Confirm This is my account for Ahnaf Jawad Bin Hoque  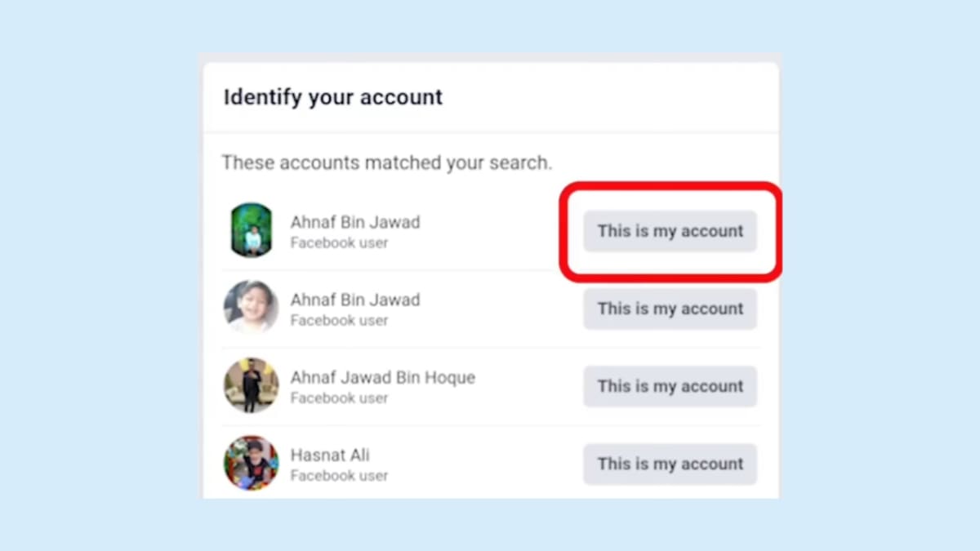[x=670, y=386]
